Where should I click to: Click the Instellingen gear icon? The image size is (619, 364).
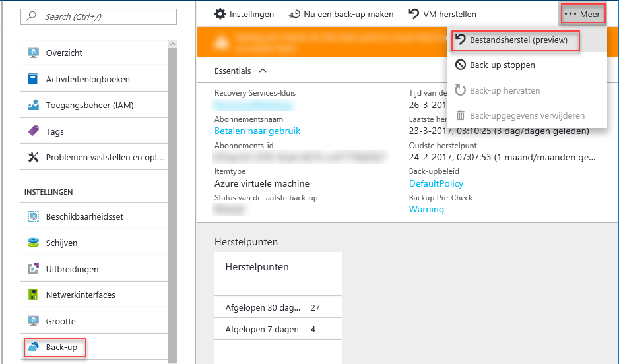click(220, 14)
